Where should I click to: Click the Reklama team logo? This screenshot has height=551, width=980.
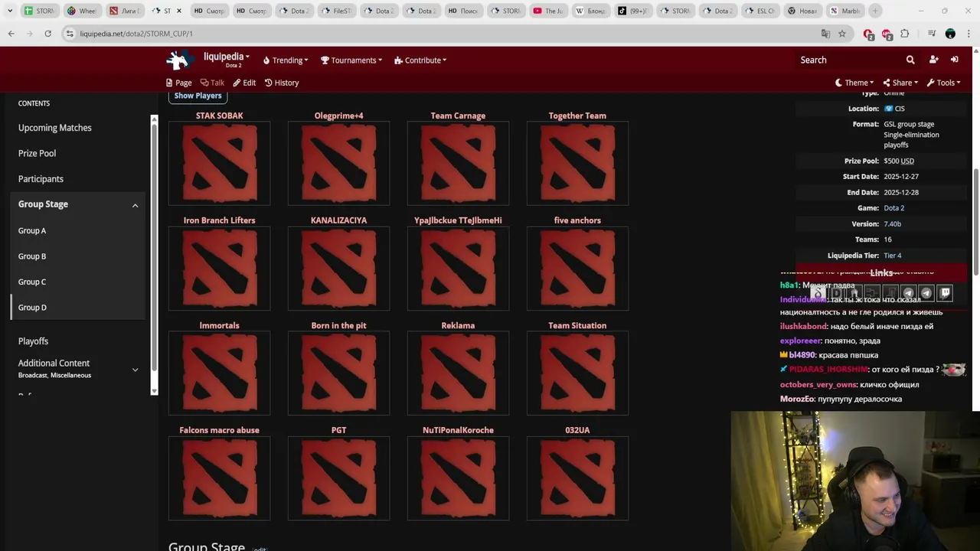pos(458,373)
